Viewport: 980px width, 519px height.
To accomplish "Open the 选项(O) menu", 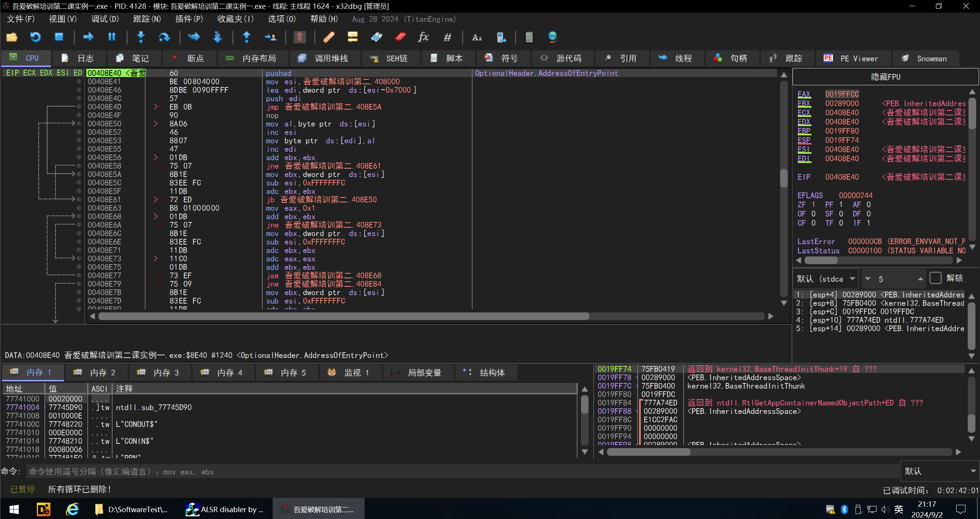I will pos(281,19).
